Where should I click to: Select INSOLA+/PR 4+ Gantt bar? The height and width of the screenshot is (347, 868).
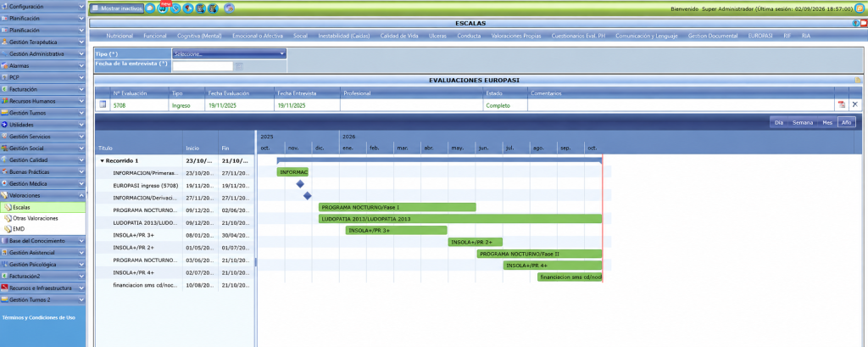click(x=553, y=265)
